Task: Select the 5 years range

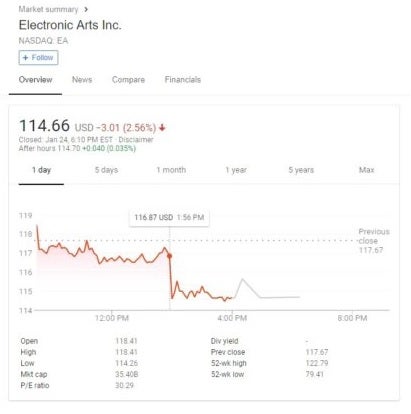Action: [301, 170]
